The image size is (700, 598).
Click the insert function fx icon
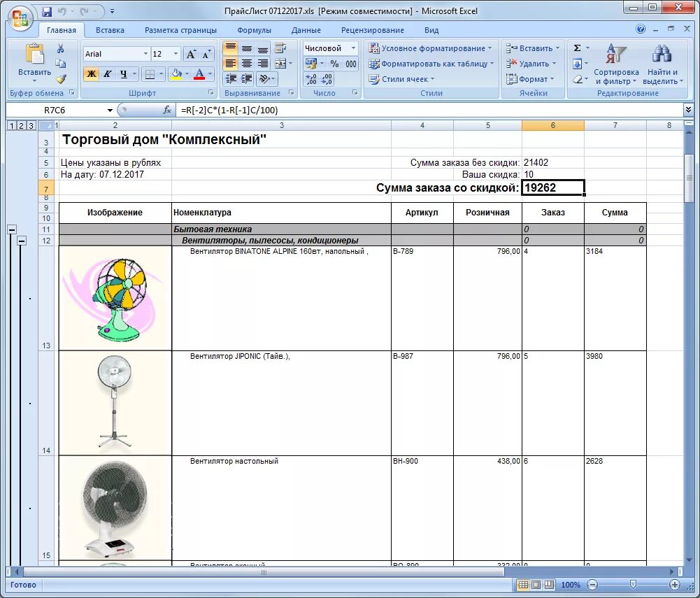click(x=167, y=110)
